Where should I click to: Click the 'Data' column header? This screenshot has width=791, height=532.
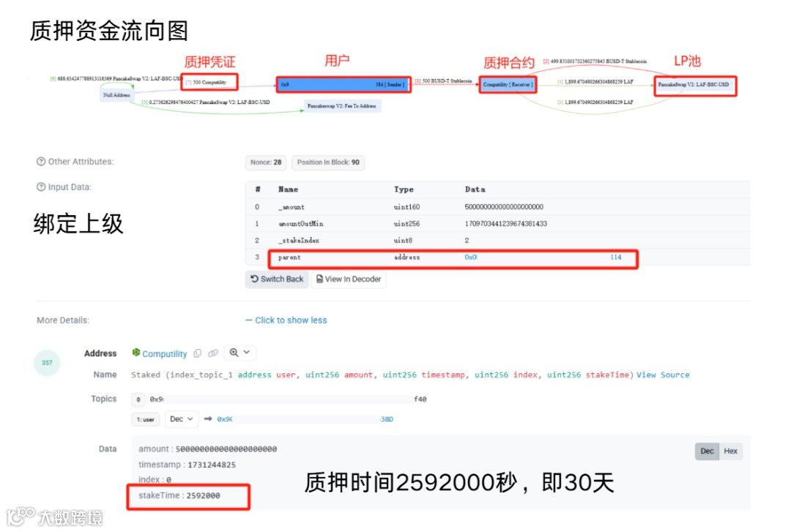point(475,190)
